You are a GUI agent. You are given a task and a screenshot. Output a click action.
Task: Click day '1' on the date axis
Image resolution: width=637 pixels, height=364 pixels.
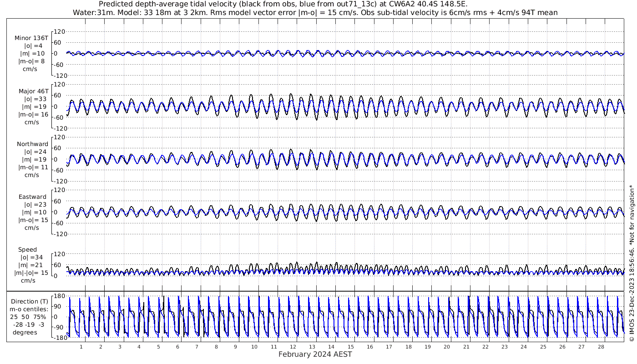coord(81,347)
